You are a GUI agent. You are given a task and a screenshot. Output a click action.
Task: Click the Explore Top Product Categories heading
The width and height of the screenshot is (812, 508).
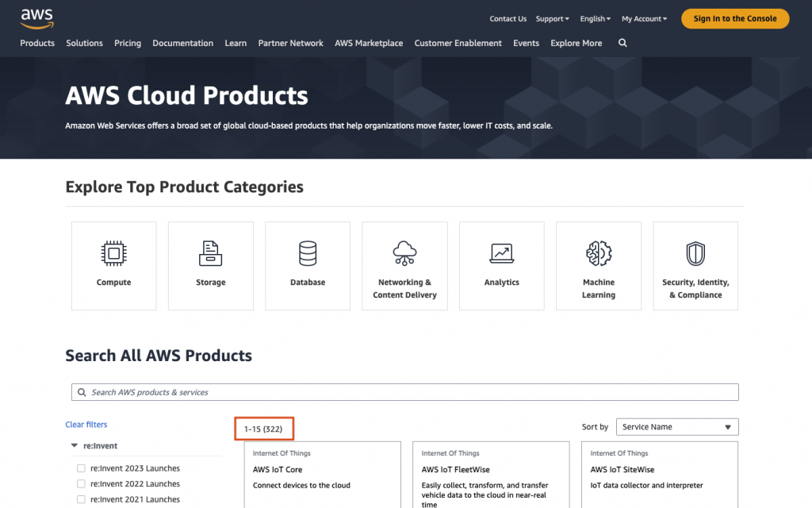[x=184, y=187]
